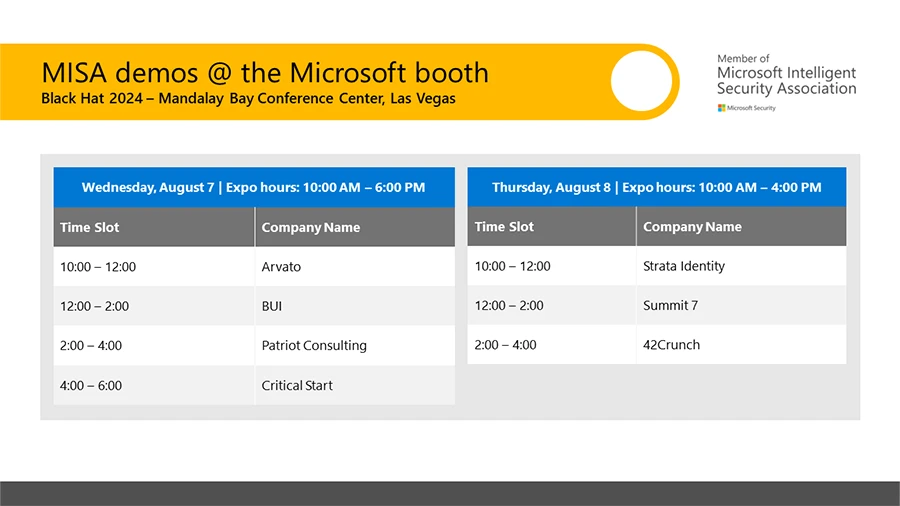
Task: Select the '42Crunch' cell
Action: 741,345
